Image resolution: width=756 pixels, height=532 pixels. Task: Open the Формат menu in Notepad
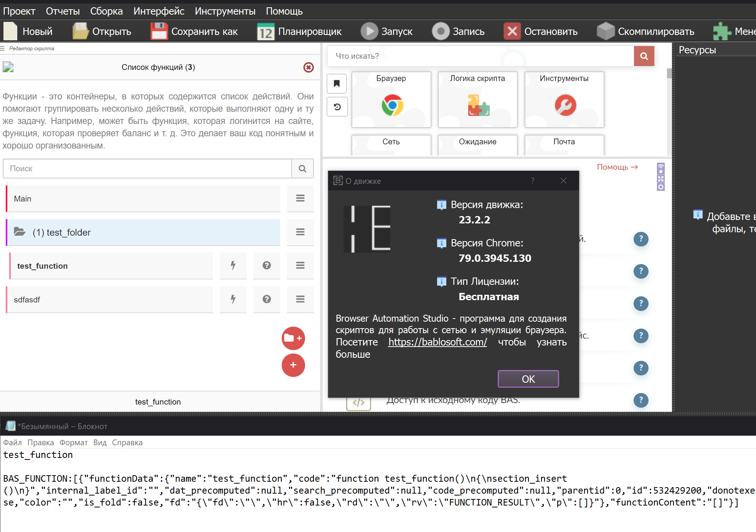coord(73,443)
